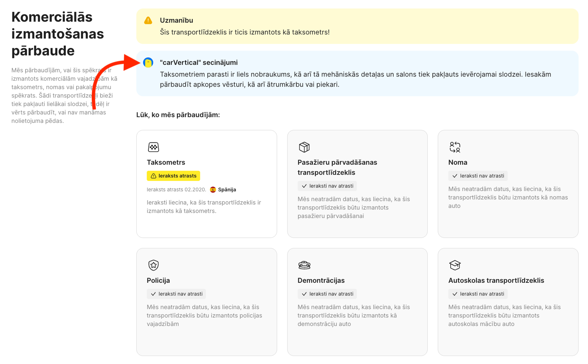Toggle the Ieraksti nav atrasti checkmark under Demontrācijas

[x=304, y=294]
